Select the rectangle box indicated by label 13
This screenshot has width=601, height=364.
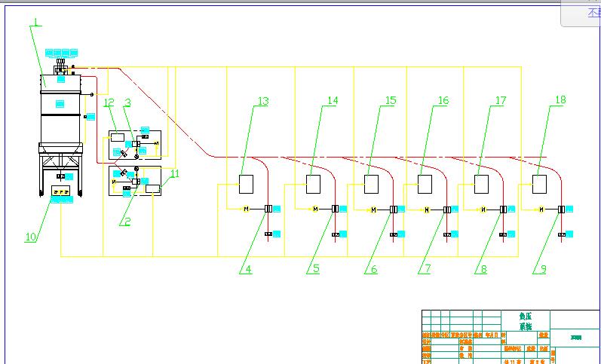pos(246,185)
